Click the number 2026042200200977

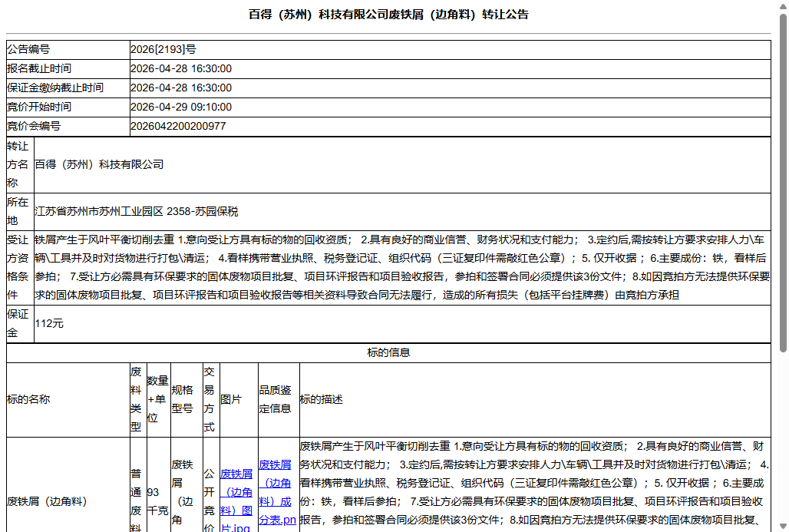coord(178,126)
